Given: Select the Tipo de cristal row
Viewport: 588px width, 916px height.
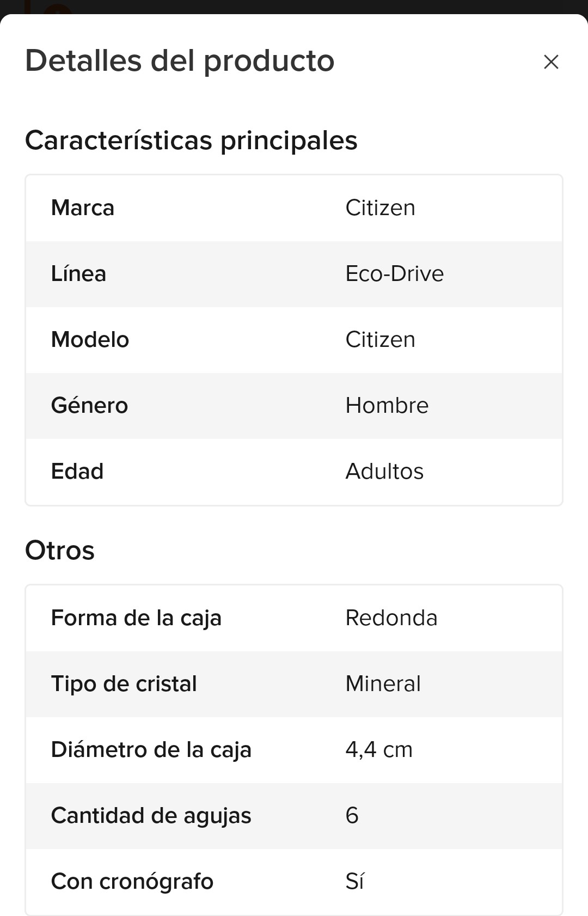Looking at the screenshot, I should click(x=294, y=684).
